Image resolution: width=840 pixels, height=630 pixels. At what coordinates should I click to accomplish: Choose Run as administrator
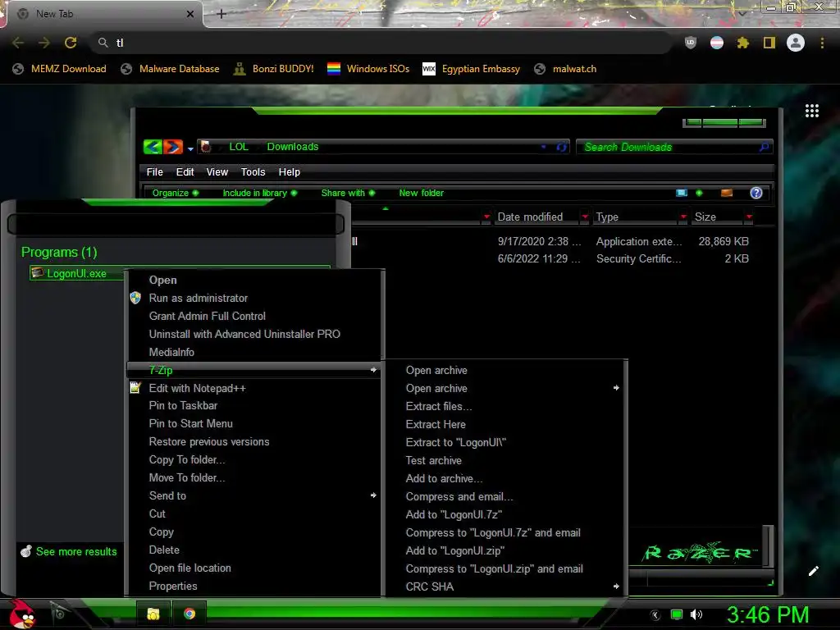pyautogui.click(x=254, y=298)
